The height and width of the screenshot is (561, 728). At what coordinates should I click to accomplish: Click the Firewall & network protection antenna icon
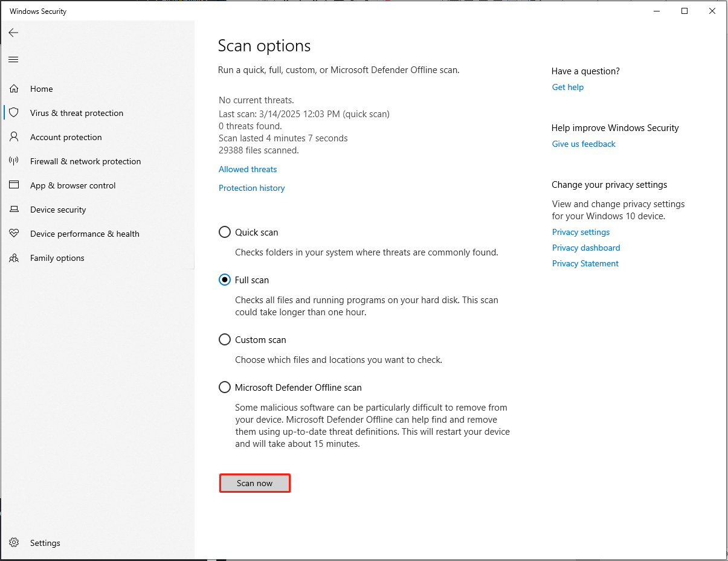tap(14, 161)
